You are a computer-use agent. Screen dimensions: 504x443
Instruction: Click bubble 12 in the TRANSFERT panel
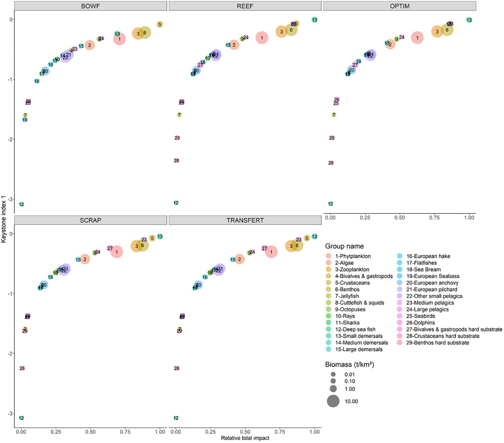pyautogui.click(x=176, y=418)
